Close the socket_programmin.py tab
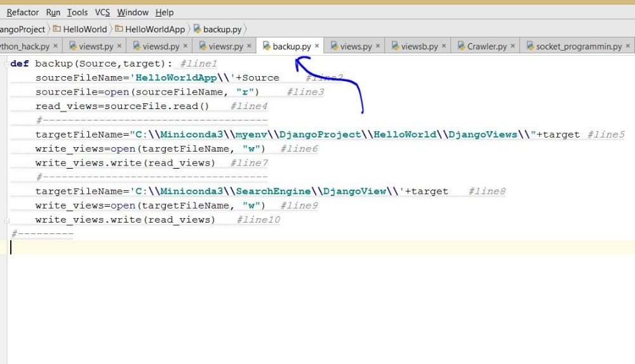Viewport: 635px width, 364px height. click(x=628, y=46)
